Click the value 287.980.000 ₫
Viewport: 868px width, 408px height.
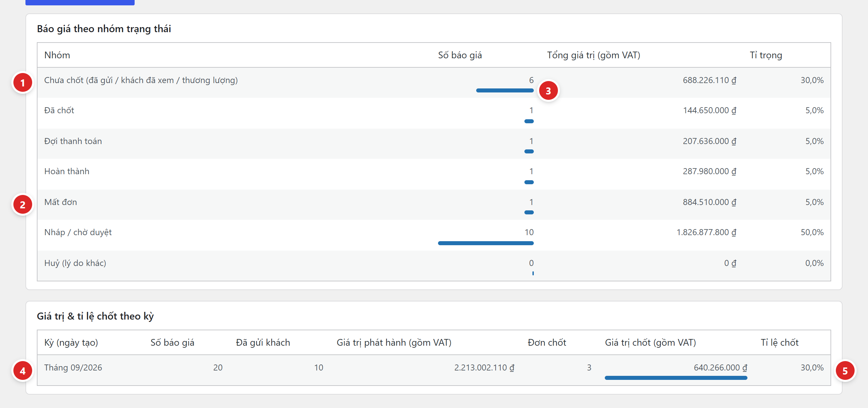pyautogui.click(x=709, y=171)
